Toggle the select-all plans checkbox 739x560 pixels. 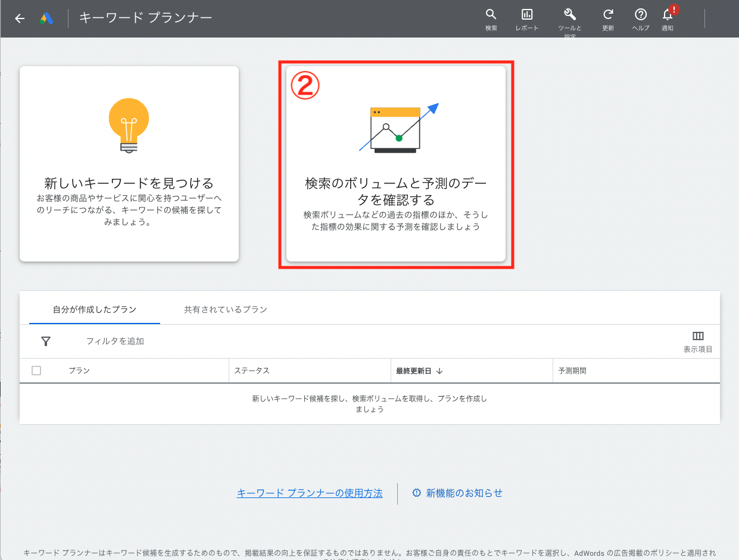click(x=36, y=371)
